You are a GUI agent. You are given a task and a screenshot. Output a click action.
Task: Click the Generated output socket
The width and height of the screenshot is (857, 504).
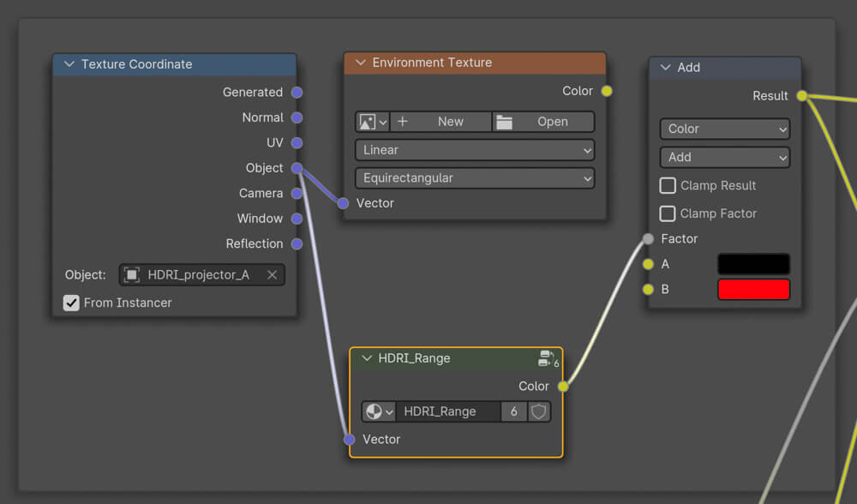(x=297, y=93)
